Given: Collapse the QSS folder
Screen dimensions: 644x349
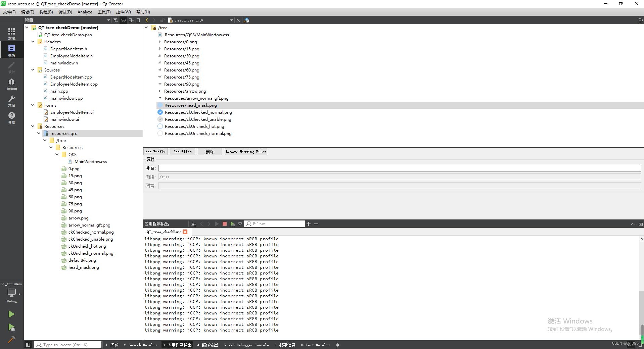Looking at the screenshot, I should [57, 154].
